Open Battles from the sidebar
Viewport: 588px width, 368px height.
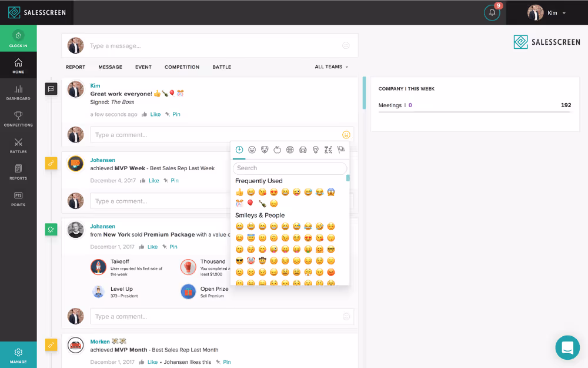(18, 145)
